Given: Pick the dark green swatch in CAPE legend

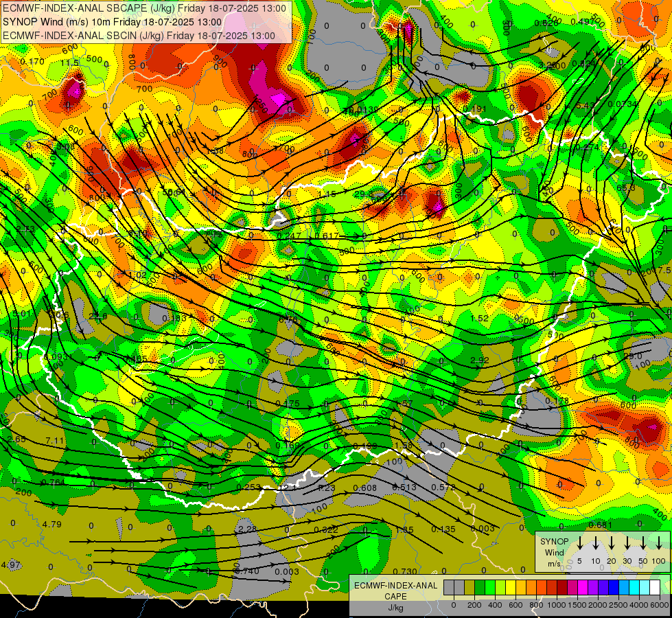Looking at the screenshot, I should pos(480,588).
